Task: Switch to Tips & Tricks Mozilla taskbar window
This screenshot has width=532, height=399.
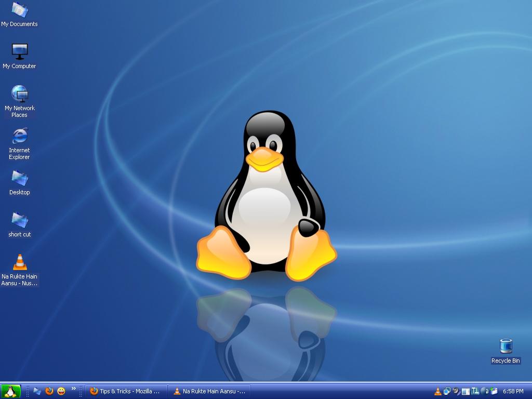Action: (126, 391)
